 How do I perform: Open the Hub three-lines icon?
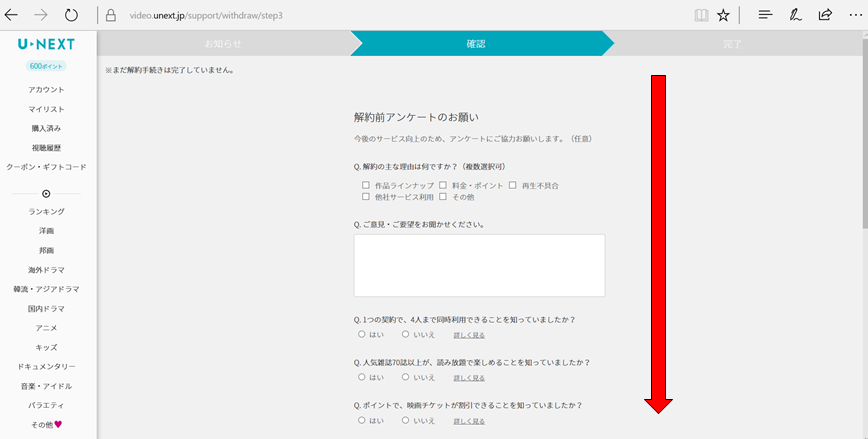point(766,15)
